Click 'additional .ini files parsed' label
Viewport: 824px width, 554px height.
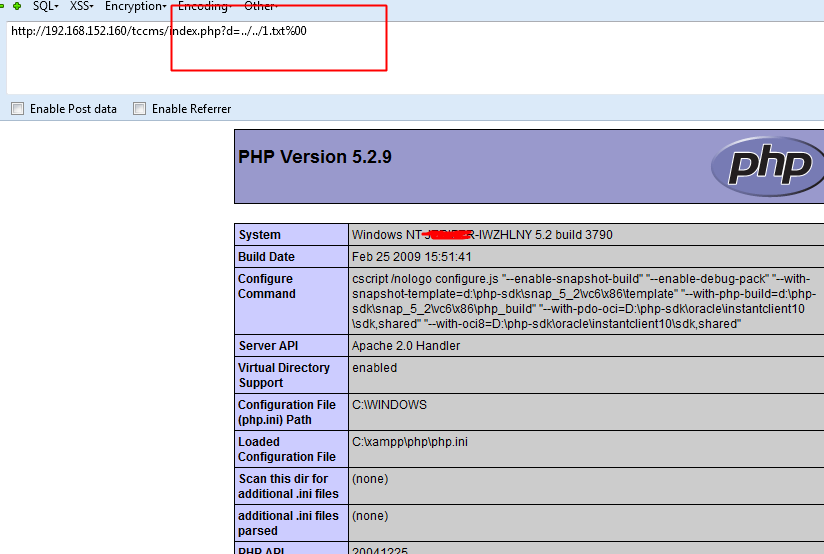(x=289, y=523)
